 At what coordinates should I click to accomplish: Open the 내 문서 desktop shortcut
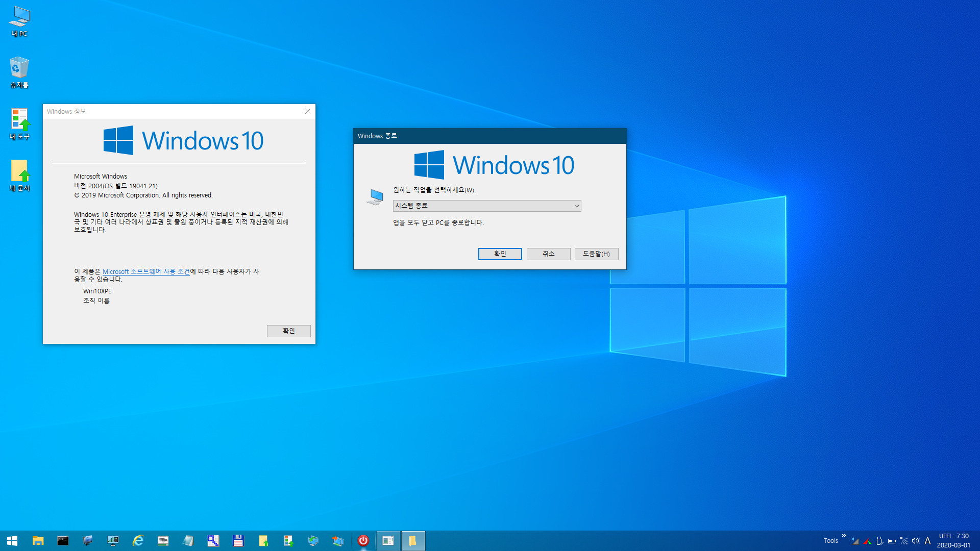pyautogui.click(x=19, y=176)
